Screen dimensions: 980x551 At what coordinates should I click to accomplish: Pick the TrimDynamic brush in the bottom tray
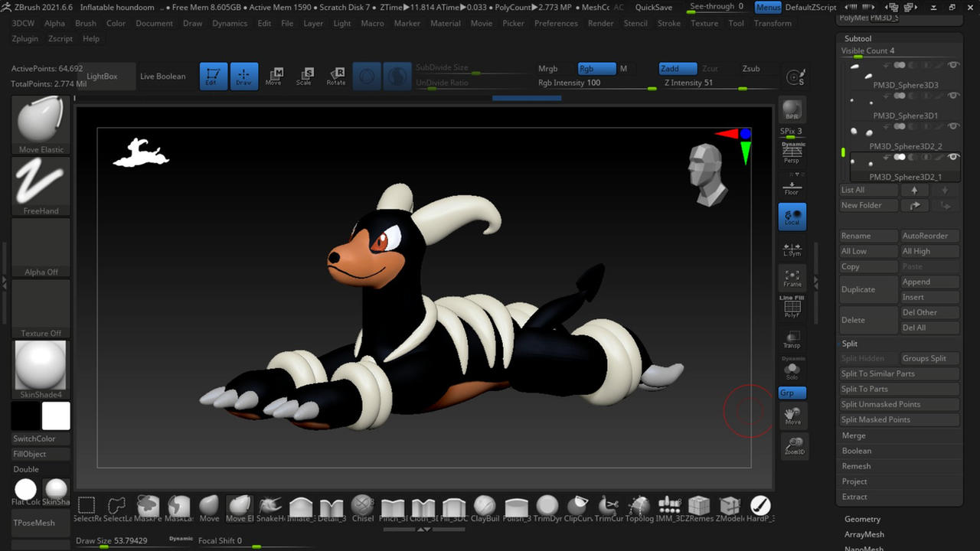547,507
